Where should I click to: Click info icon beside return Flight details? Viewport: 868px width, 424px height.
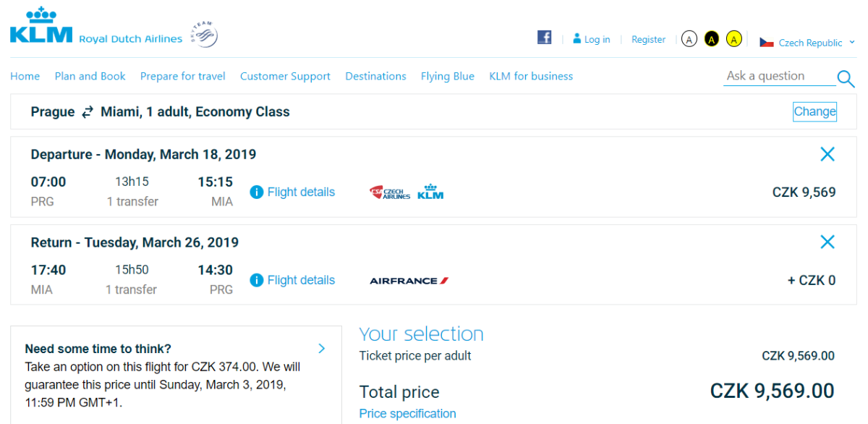click(x=256, y=281)
